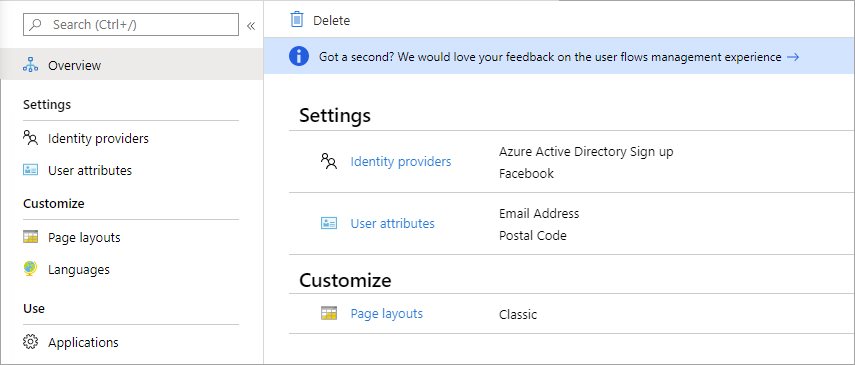Click main pane User attributes card icon
The height and width of the screenshot is (365, 855).
[329, 223]
